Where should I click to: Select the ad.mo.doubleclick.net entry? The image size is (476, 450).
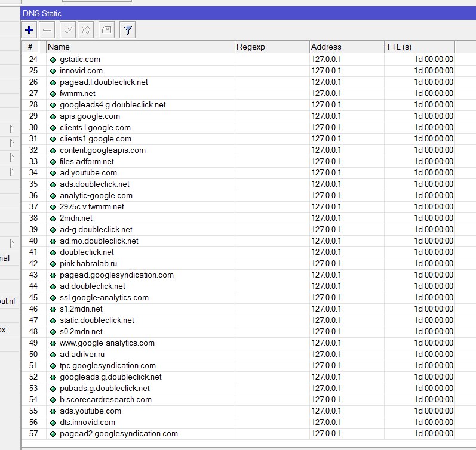(99, 241)
